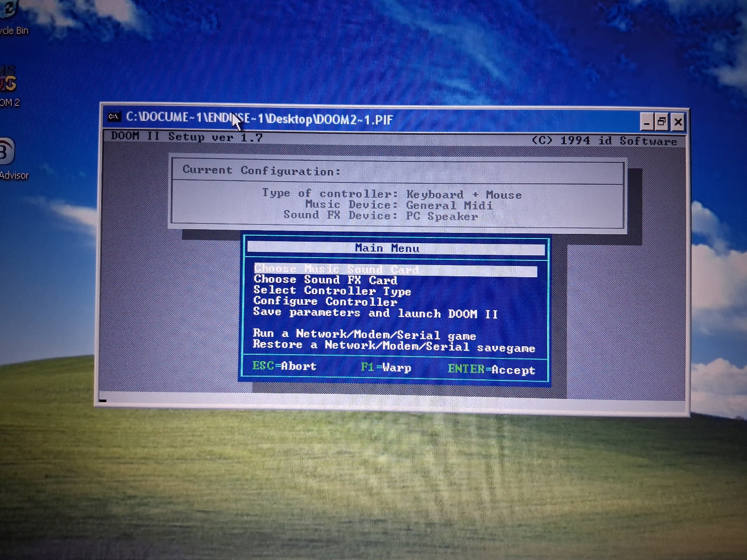This screenshot has height=560, width=747.
Task: Click the 'PC Speaker' sound FX value
Action: point(441,216)
